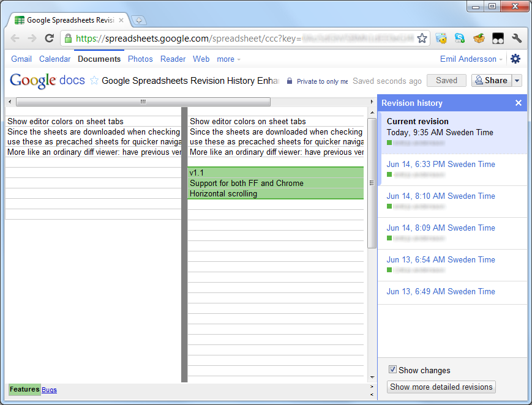Open Web from the top bar
532x405 pixels.
(x=201, y=59)
